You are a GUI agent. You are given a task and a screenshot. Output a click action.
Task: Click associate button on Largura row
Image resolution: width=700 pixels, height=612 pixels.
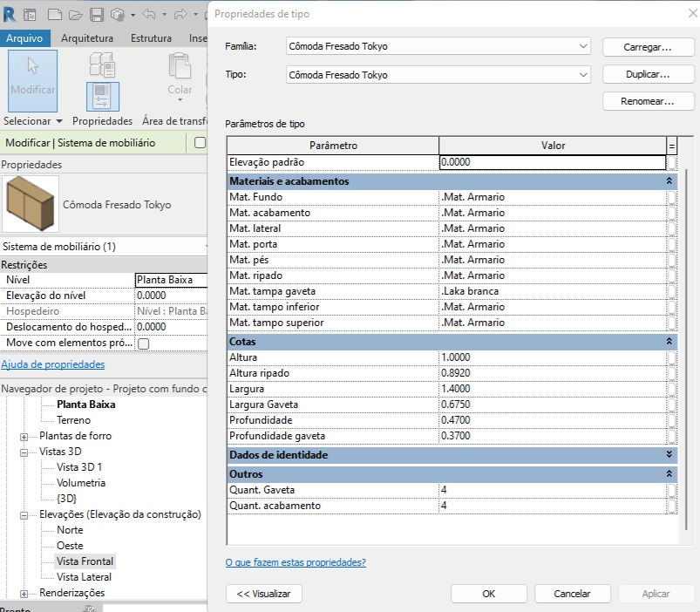671,389
